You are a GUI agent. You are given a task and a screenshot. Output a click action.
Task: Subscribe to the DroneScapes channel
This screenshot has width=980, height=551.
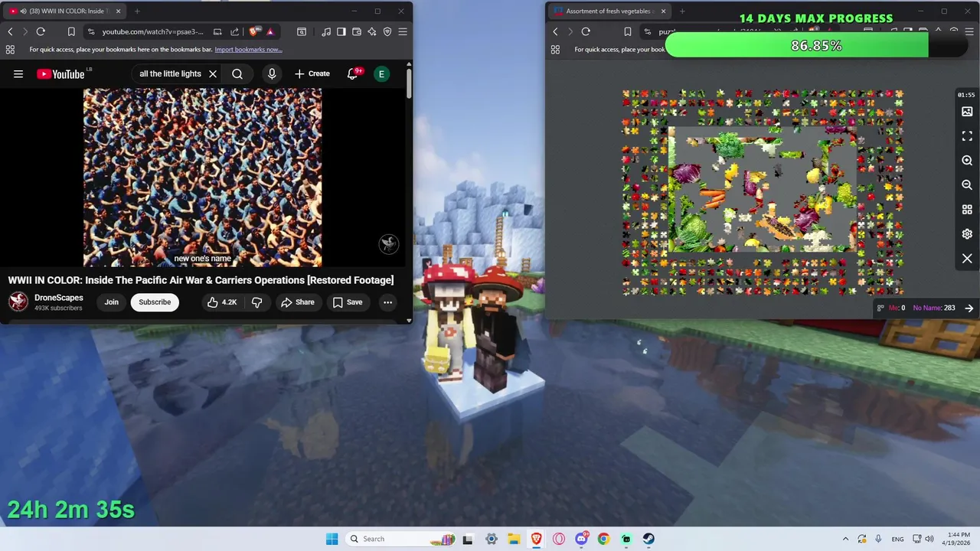click(155, 302)
